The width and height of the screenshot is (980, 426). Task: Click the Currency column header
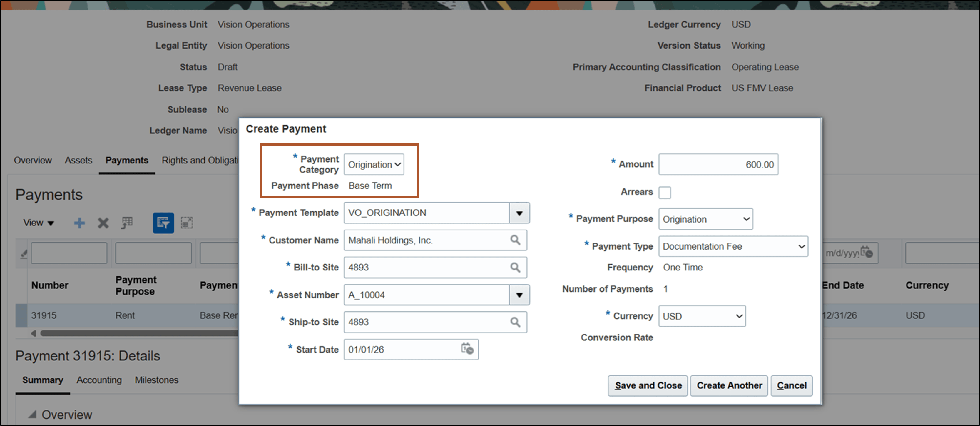(927, 286)
